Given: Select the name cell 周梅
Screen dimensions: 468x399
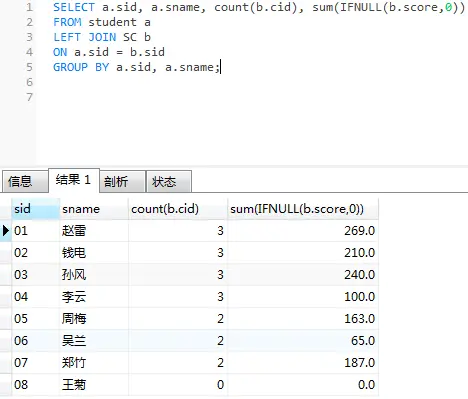Looking at the screenshot, I should pos(94,319).
